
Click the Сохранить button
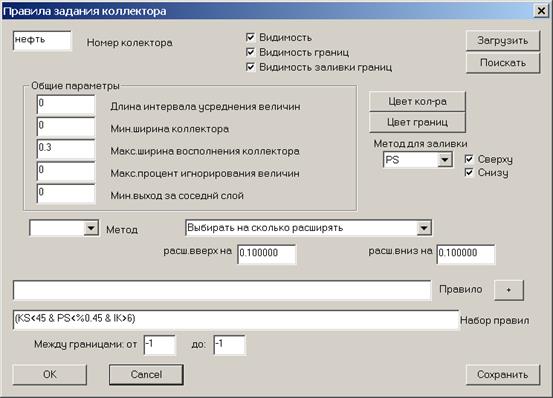(503, 374)
